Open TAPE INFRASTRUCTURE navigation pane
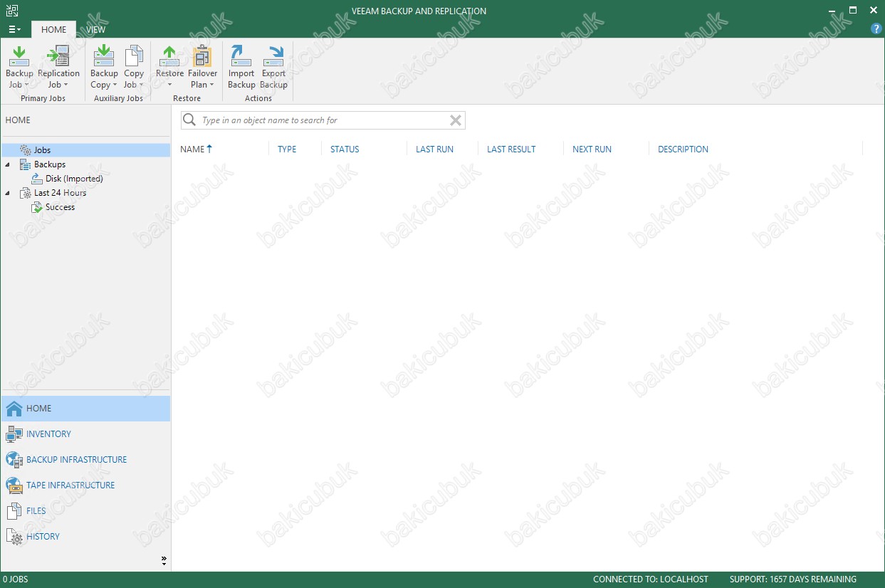This screenshot has width=885, height=588. (85, 485)
